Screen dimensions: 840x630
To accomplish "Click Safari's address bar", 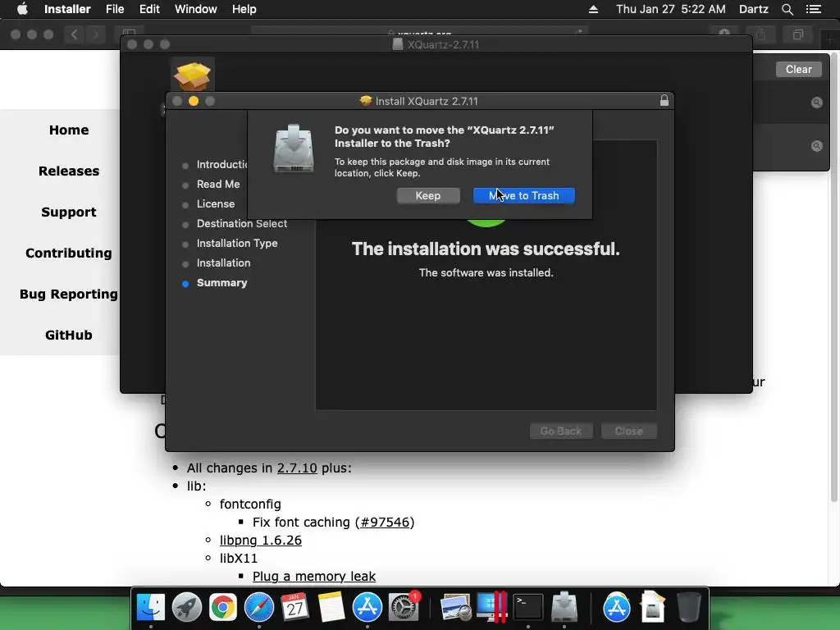I will pyautogui.click(x=419, y=32).
